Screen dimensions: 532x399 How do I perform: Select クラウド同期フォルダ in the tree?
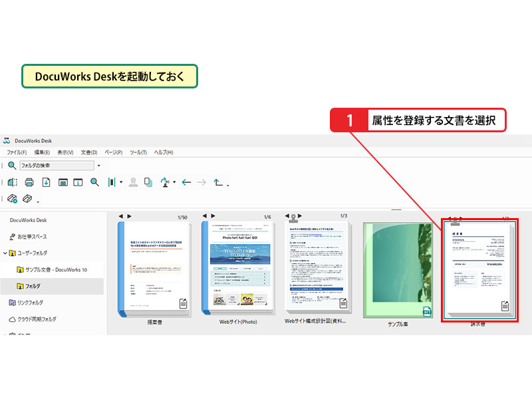pyautogui.click(x=37, y=319)
